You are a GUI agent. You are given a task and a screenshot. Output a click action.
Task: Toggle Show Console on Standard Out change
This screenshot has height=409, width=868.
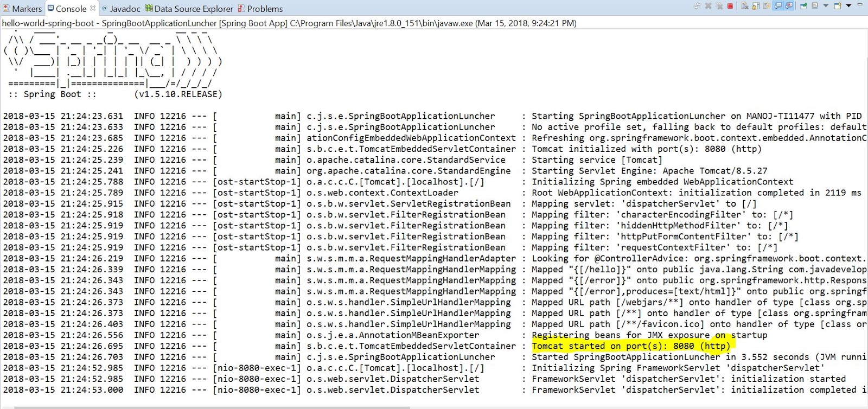coord(778,6)
